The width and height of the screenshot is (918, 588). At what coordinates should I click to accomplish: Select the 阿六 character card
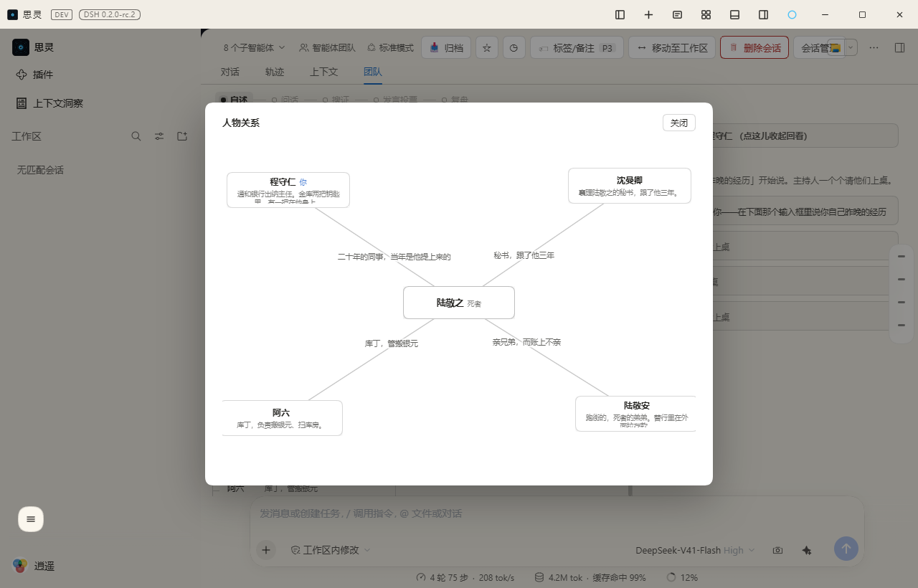pyautogui.click(x=282, y=418)
